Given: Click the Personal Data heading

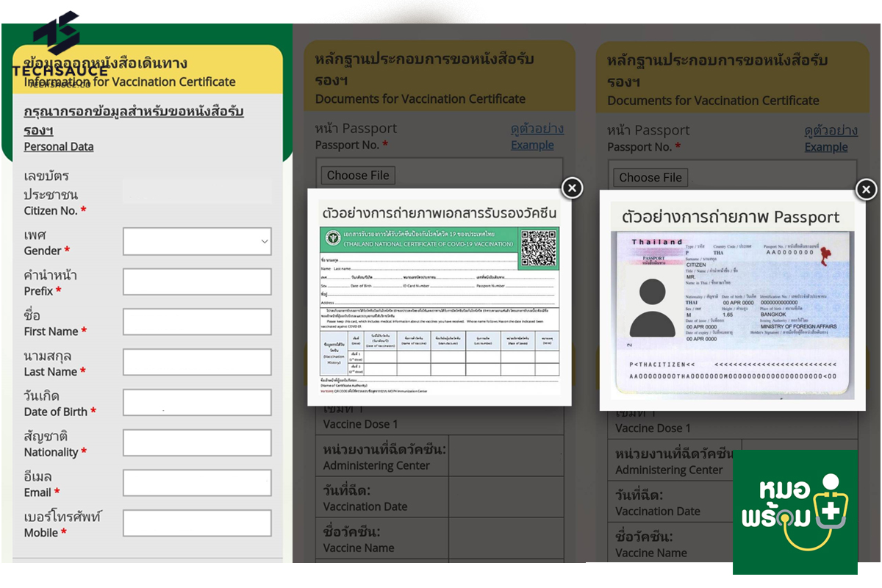Looking at the screenshot, I should click(x=59, y=146).
